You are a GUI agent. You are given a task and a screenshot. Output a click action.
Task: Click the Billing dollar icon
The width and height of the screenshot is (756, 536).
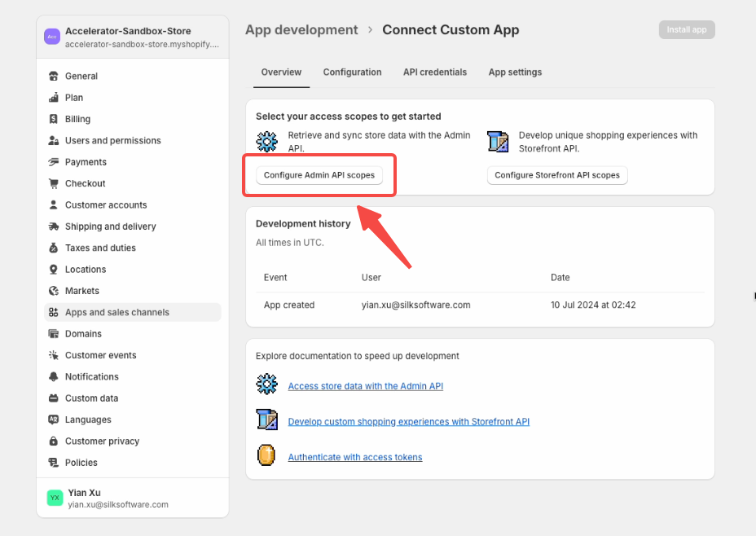tap(54, 119)
